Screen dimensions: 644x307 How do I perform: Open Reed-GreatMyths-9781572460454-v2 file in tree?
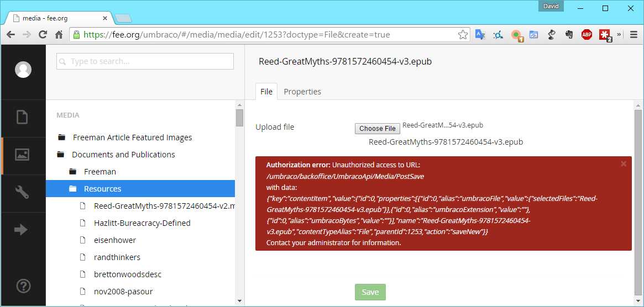(x=164, y=206)
